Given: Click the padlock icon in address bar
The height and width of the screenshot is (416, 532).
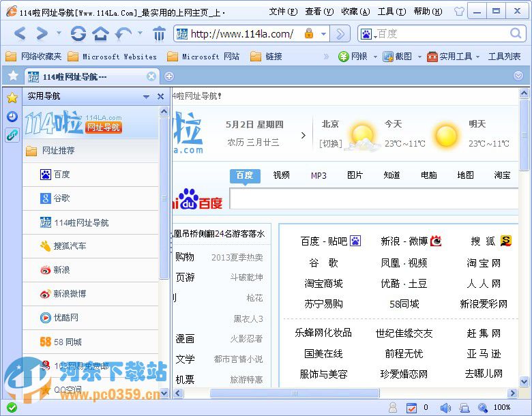Looking at the screenshot, I should tap(309, 33).
